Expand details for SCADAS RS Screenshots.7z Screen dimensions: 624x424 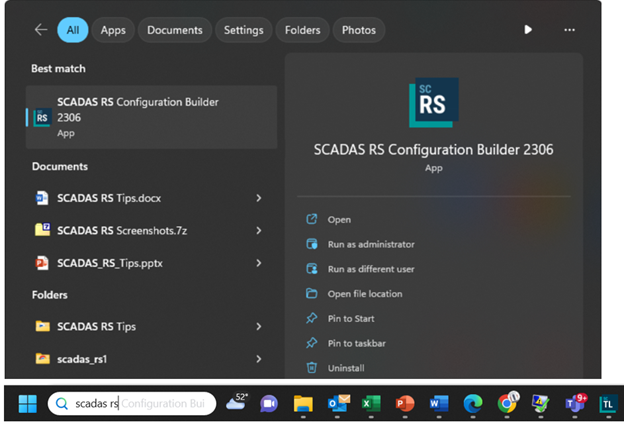pos(259,231)
